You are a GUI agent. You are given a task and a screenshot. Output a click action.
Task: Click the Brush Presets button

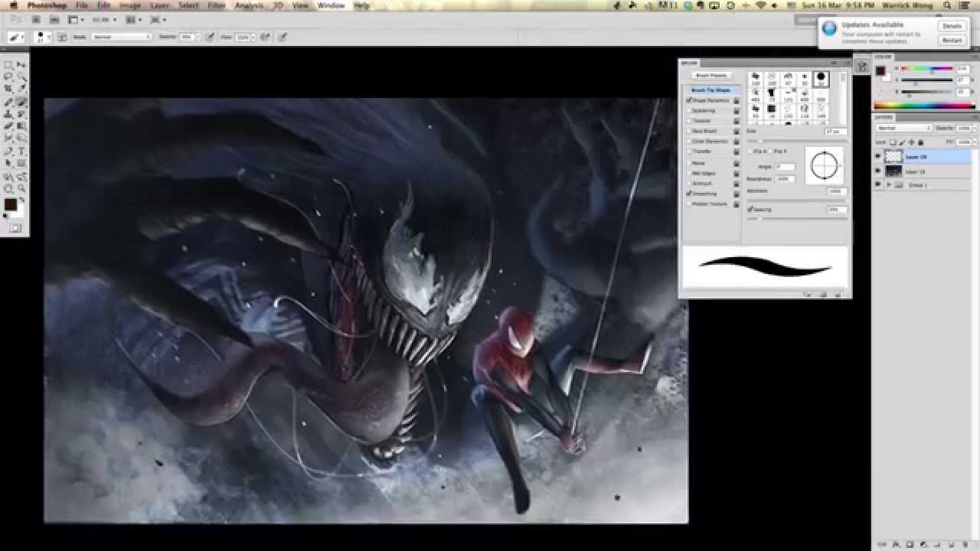tap(714, 74)
